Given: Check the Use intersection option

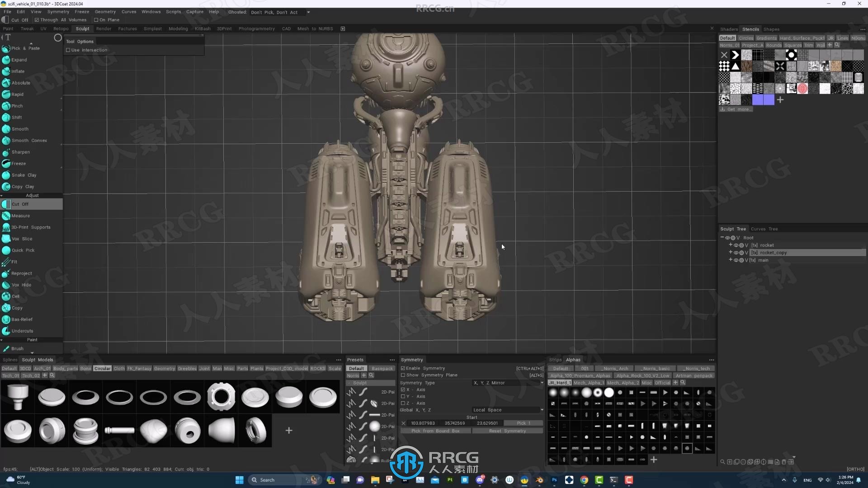Looking at the screenshot, I should tap(68, 50).
